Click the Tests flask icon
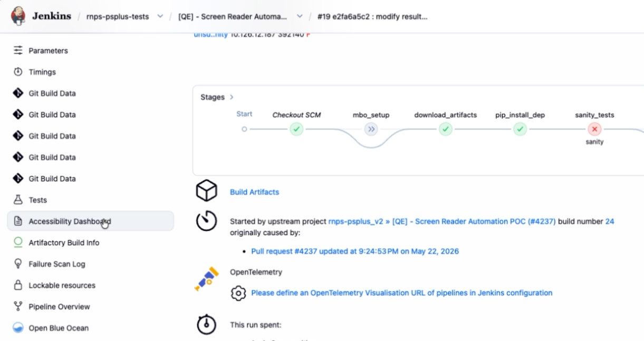 [x=18, y=200]
